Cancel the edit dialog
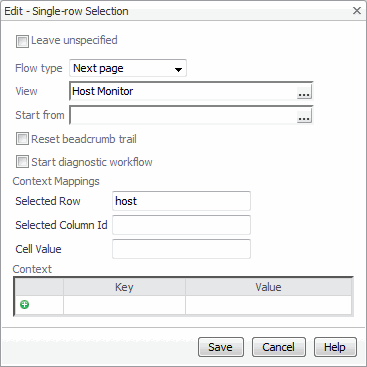The image size is (367, 367). click(x=279, y=347)
